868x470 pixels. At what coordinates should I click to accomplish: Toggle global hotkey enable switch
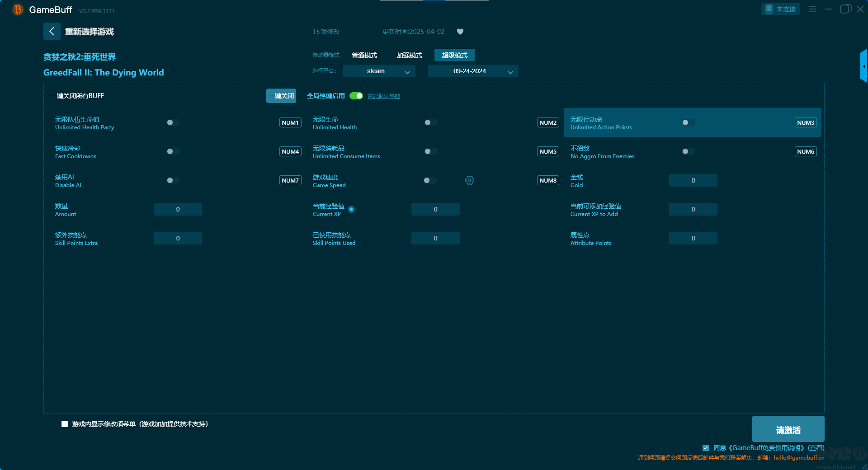click(x=356, y=96)
